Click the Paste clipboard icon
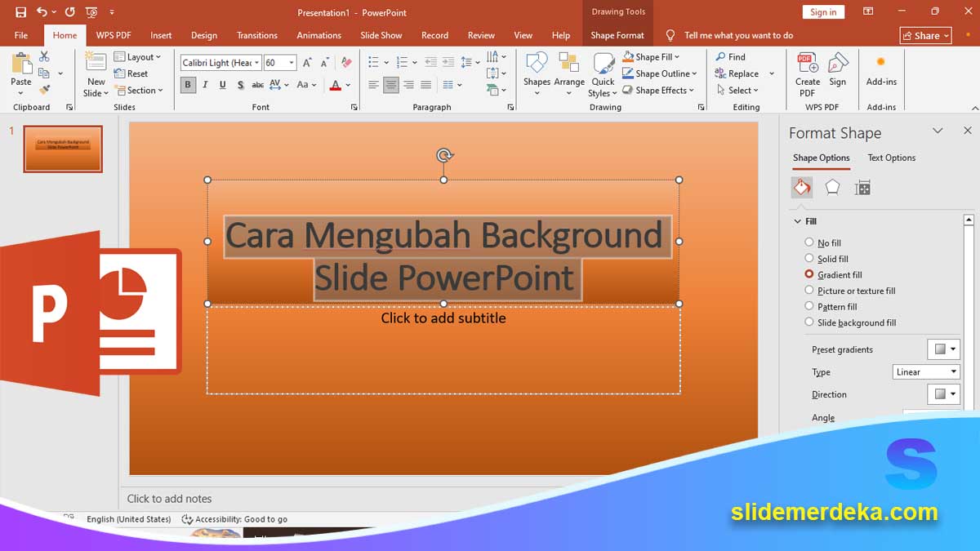Image resolution: width=980 pixels, height=551 pixels. (21, 64)
